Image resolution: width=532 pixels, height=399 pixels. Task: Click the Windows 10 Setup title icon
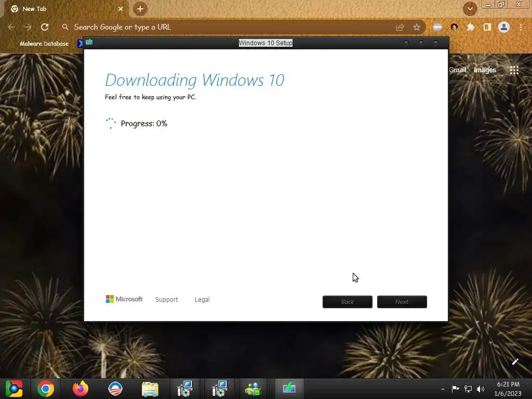tap(89, 42)
